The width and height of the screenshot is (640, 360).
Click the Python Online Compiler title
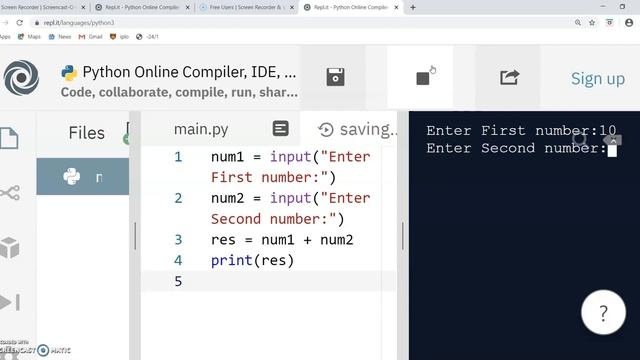point(189,72)
